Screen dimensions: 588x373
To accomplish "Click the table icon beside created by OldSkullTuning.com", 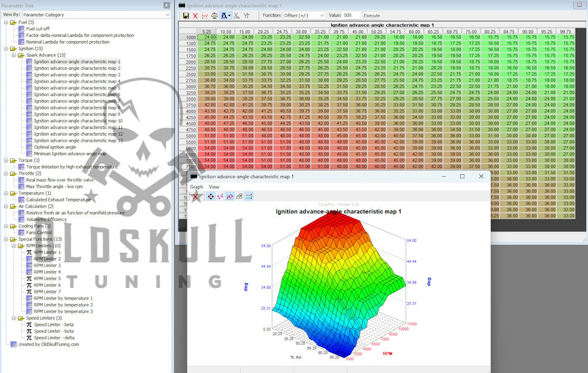I will point(13,344).
